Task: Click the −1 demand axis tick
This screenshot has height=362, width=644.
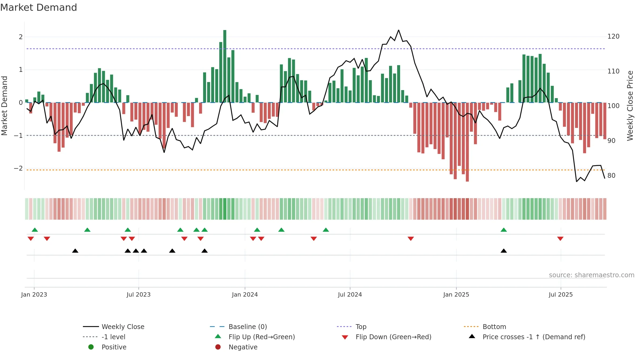Action: pyautogui.click(x=19, y=135)
